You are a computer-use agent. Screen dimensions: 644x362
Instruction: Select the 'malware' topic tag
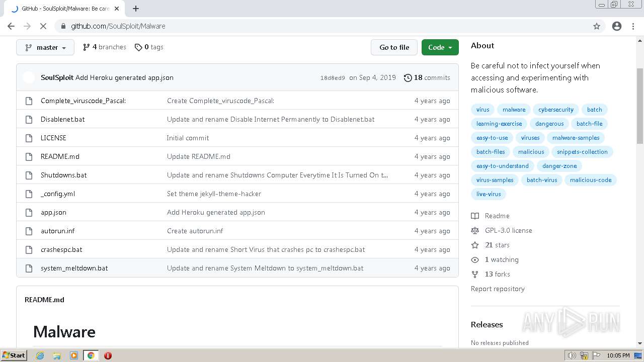click(x=514, y=110)
